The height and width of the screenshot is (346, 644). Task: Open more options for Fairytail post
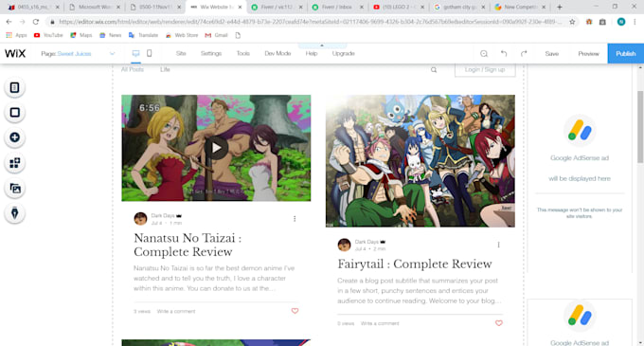(x=498, y=245)
